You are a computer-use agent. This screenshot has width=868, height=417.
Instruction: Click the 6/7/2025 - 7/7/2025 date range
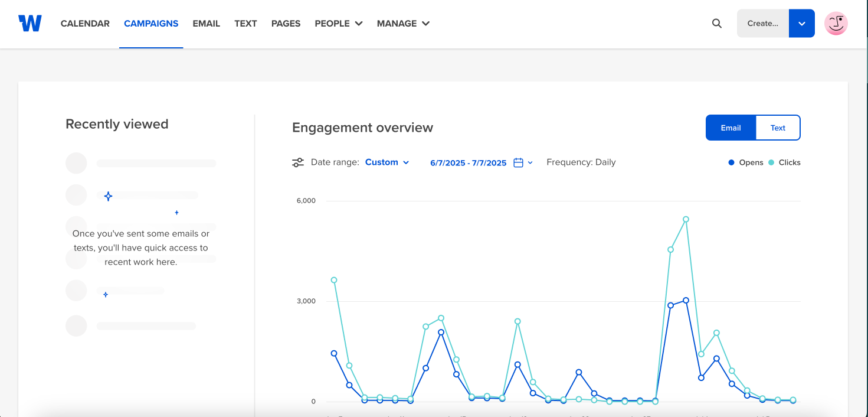coord(469,163)
